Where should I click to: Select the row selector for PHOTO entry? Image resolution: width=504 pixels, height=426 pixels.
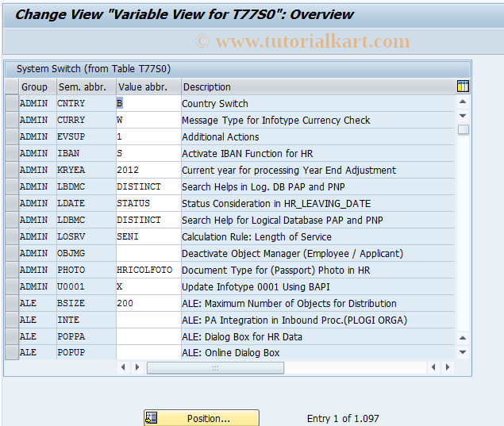[11, 271]
